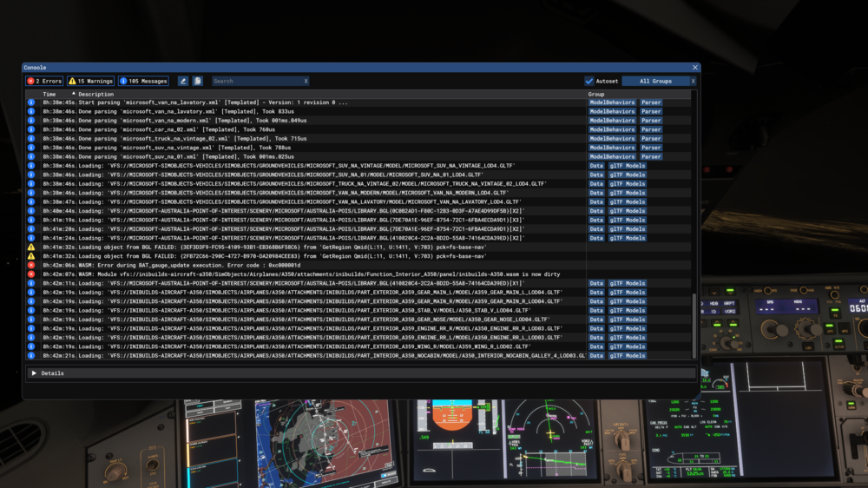Sort by the Time column header
Screen dimensions: 868x488
49,94
